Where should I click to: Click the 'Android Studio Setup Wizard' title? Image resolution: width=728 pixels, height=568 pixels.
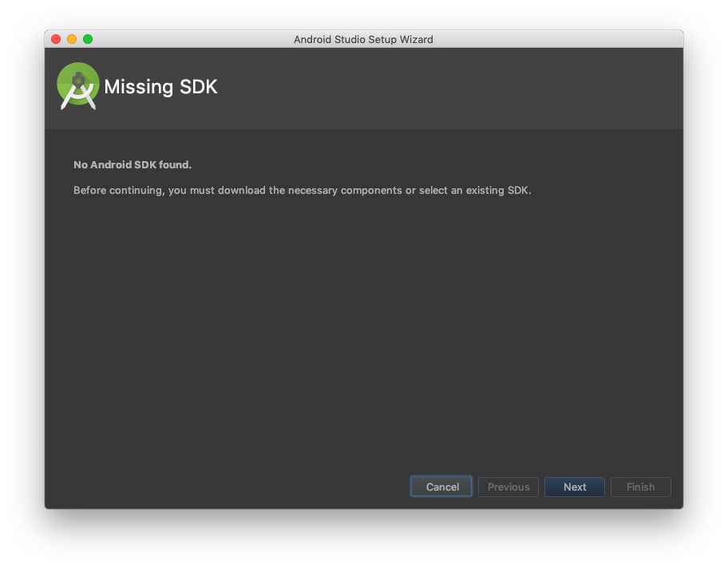click(363, 39)
